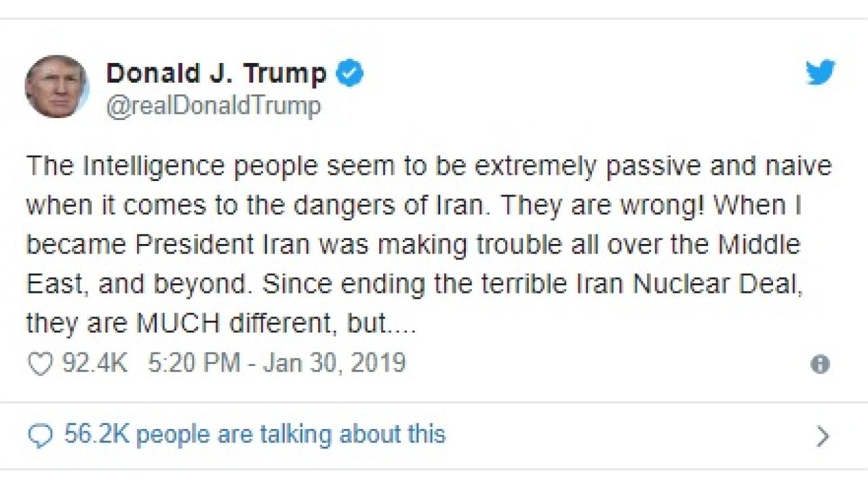The image size is (868, 488).
Task: Click the Twitter bird logo
Action: click(820, 73)
